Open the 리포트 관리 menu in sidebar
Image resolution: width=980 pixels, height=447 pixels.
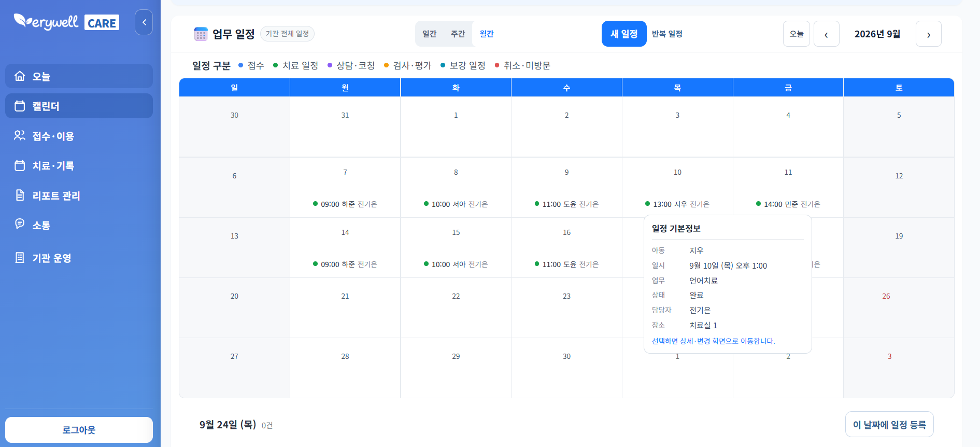coord(79,195)
